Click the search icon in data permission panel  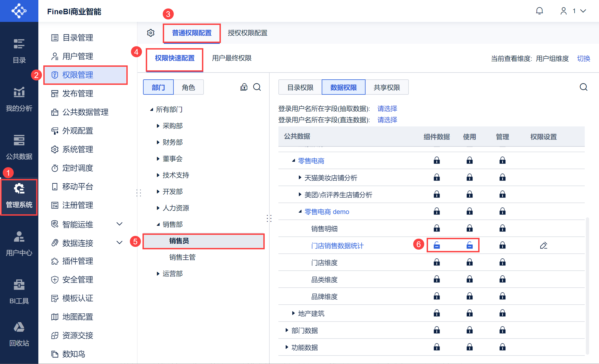(583, 87)
